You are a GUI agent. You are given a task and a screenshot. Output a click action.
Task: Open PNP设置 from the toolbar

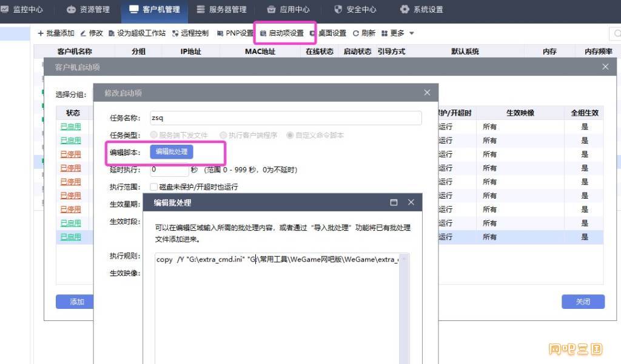tap(235, 33)
